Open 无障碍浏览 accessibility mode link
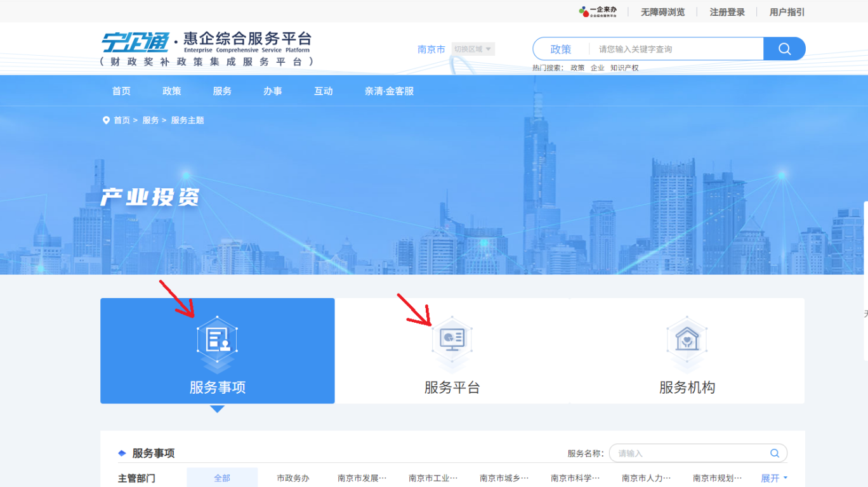This screenshot has height=487, width=868. [662, 12]
